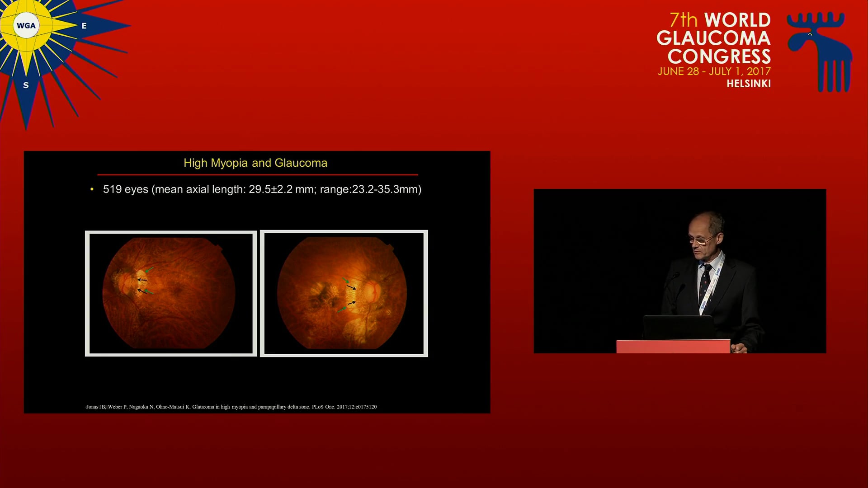Click the Jonas JB citation footnote
This screenshot has height=488, width=868.
click(x=231, y=407)
